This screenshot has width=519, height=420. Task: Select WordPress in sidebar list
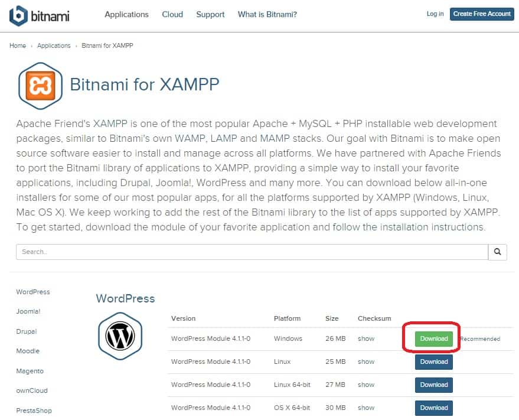(x=33, y=292)
